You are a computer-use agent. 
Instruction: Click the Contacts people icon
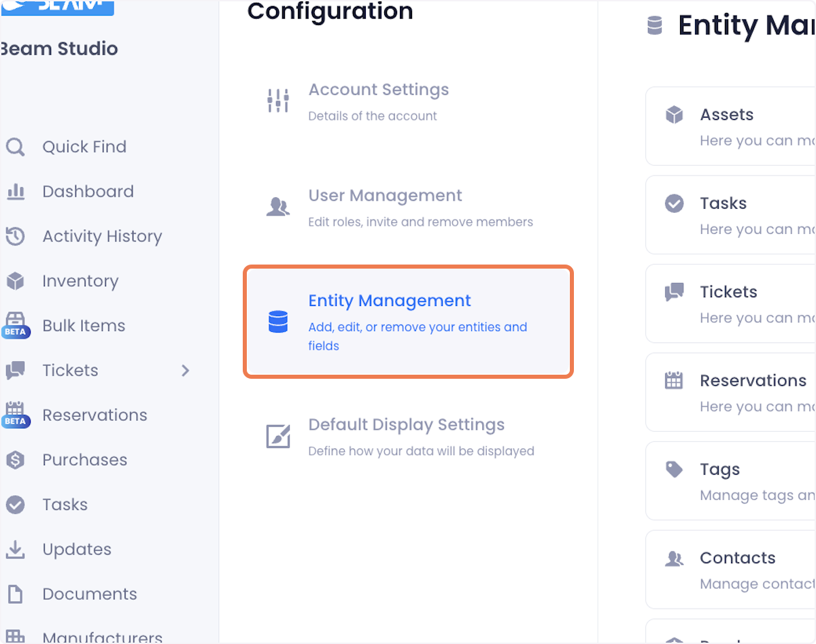click(674, 558)
